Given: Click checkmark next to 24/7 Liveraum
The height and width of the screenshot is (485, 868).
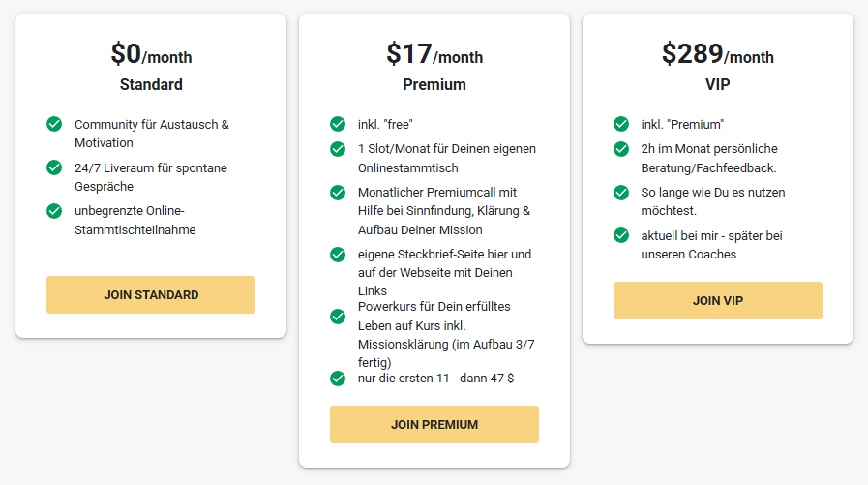Looking at the screenshot, I should (x=54, y=167).
